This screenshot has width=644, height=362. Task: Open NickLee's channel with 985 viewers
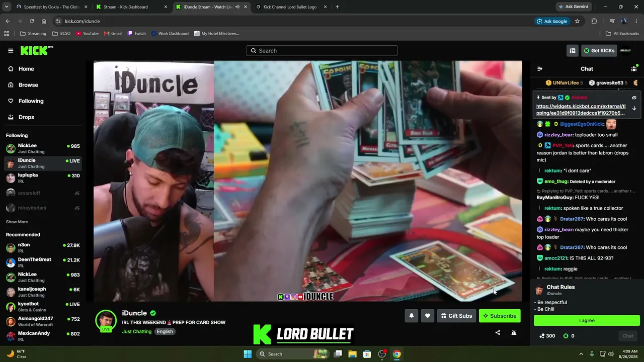click(43, 148)
